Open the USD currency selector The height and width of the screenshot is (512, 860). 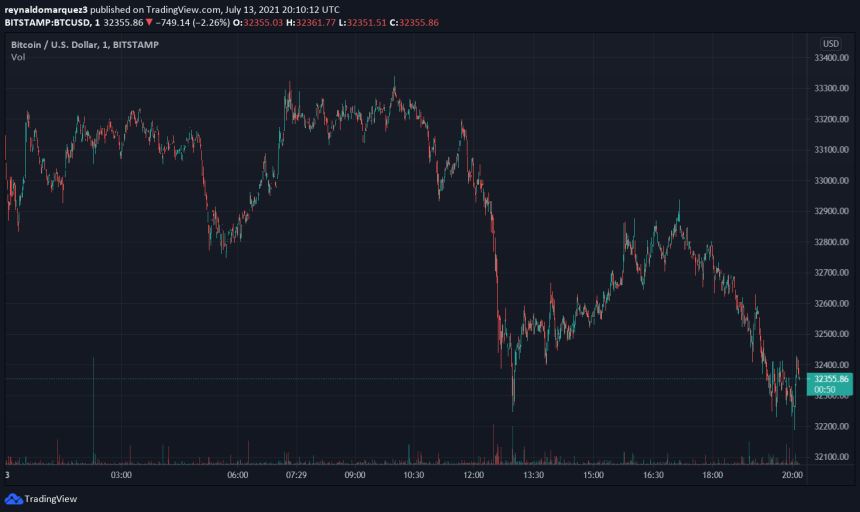[x=830, y=44]
